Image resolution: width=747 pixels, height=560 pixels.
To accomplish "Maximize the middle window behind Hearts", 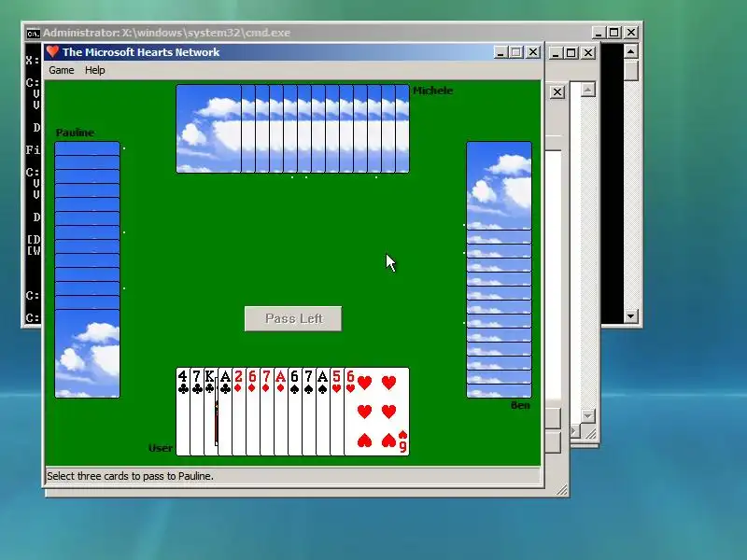I will point(571,53).
